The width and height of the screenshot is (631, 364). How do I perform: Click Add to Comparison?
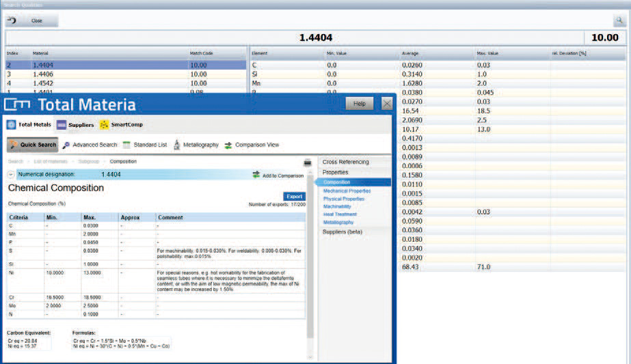pyautogui.click(x=283, y=176)
